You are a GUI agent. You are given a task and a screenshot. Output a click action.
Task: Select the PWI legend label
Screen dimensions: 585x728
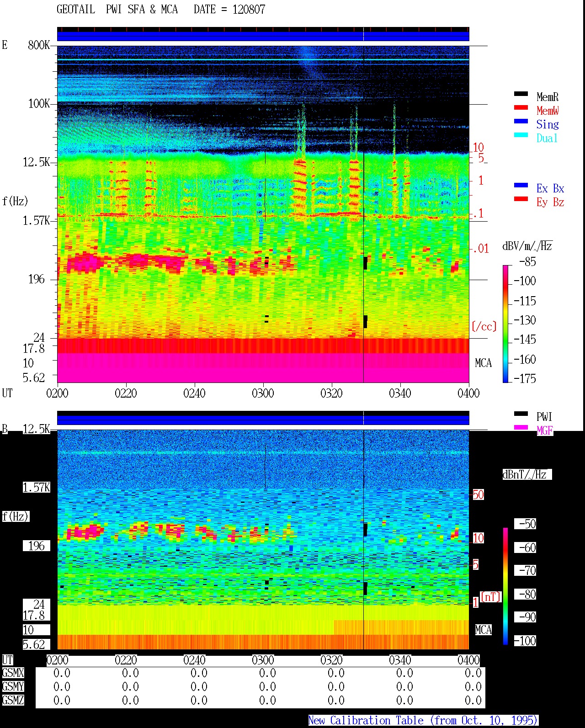tap(544, 417)
